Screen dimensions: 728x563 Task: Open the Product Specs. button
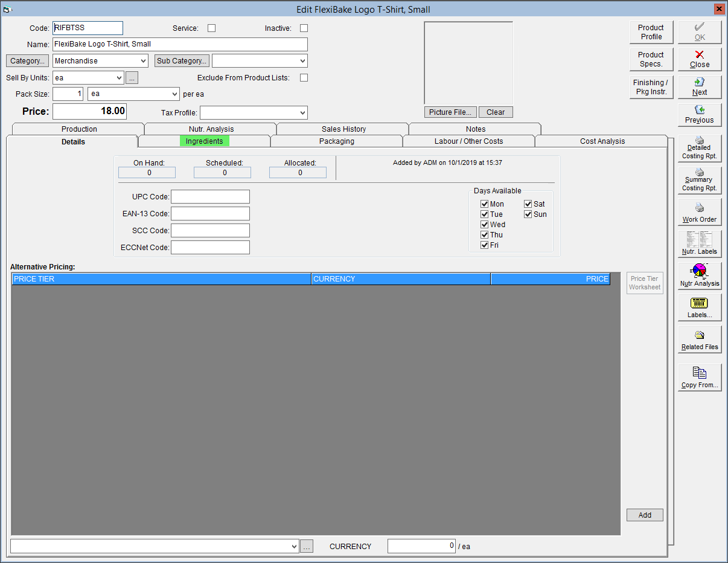651,59
